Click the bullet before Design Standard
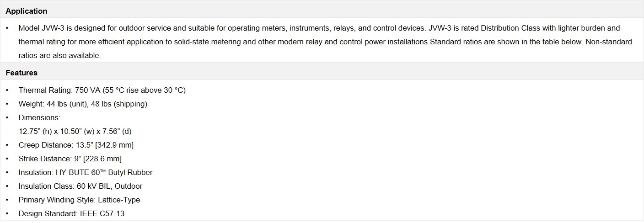This screenshot has height=223, width=644. click(x=7, y=213)
